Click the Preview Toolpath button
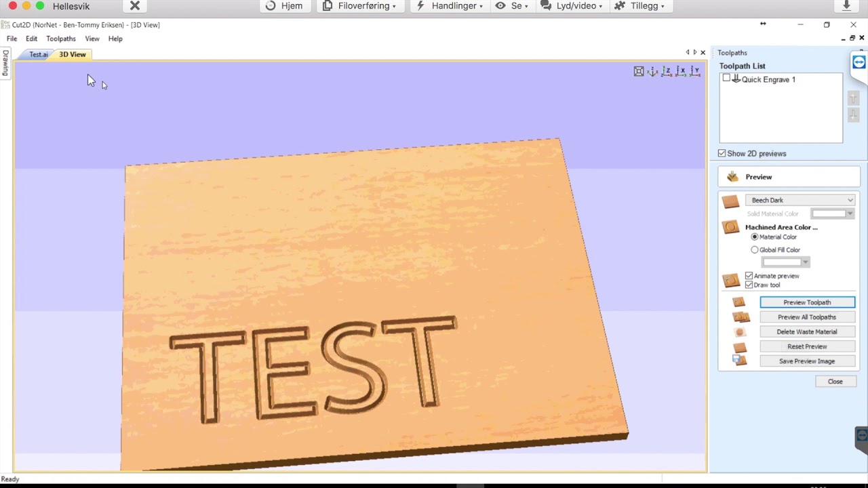Image resolution: width=868 pixels, height=488 pixels. click(807, 302)
